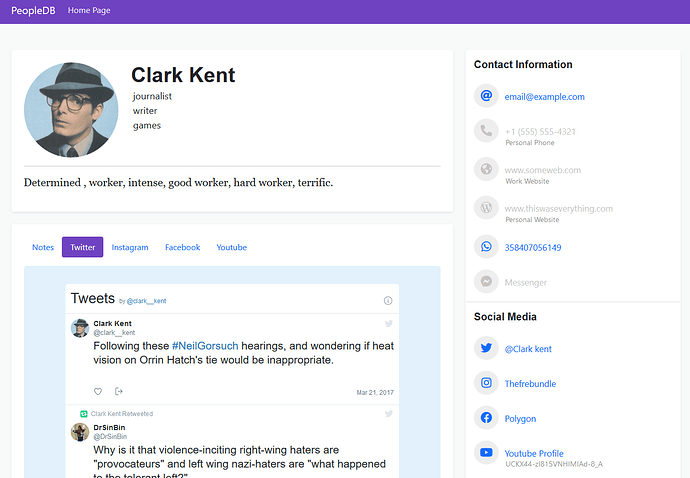
Task: Open the Polygon Facebook link
Action: pyautogui.click(x=520, y=419)
